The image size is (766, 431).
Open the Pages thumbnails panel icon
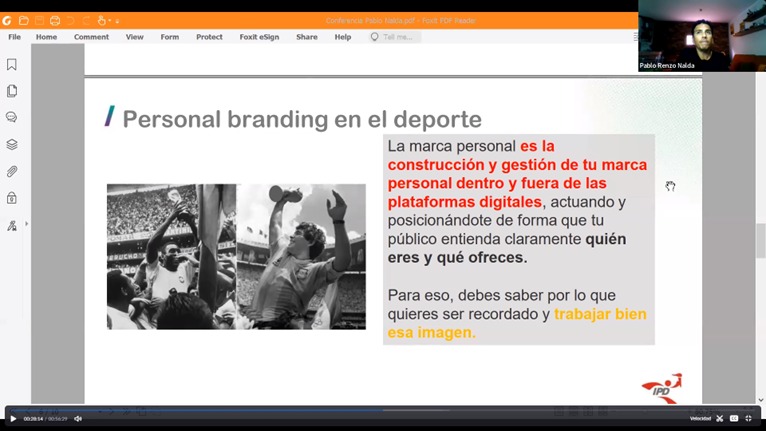[12, 91]
